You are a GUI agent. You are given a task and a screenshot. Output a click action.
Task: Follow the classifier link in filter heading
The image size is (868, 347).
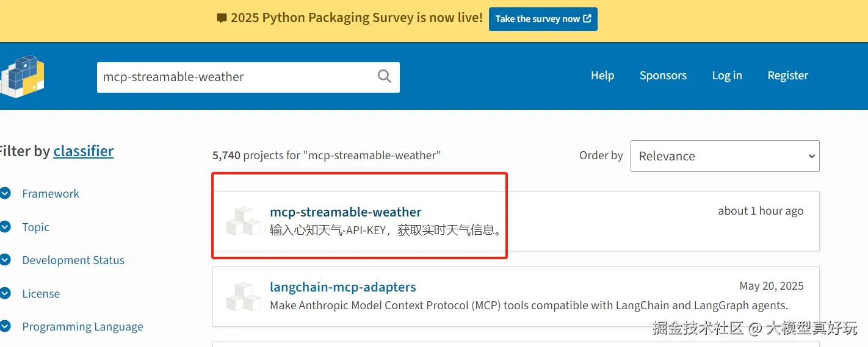click(84, 151)
